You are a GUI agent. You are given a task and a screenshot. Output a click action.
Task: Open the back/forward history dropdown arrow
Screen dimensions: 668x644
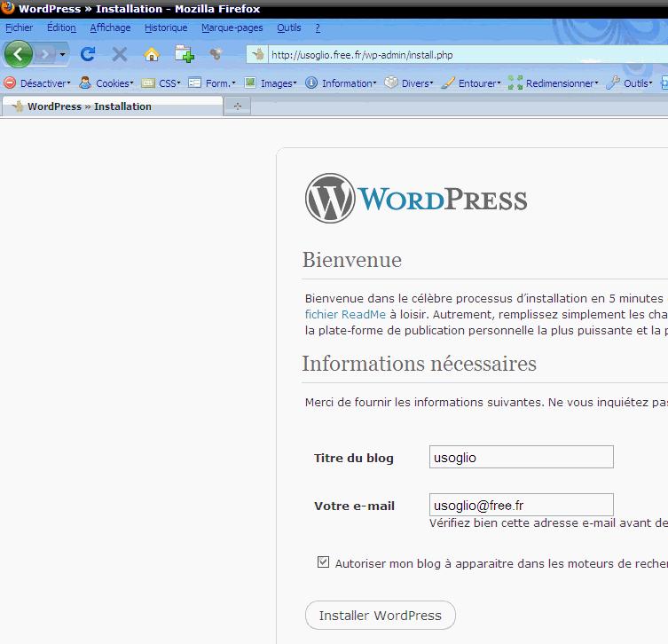click(x=63, y=54)
